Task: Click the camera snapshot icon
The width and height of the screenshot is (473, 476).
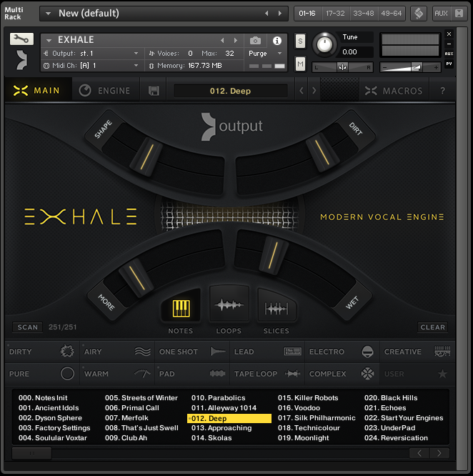Action: (255, 41)
